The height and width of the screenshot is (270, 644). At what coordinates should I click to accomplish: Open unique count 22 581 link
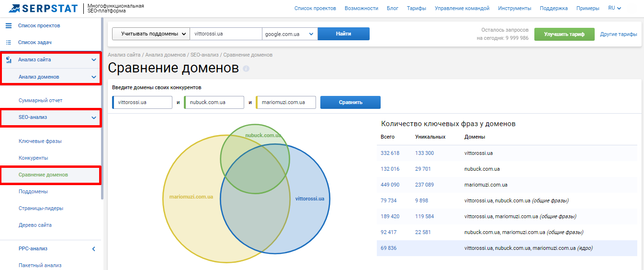tap(423, 232)
